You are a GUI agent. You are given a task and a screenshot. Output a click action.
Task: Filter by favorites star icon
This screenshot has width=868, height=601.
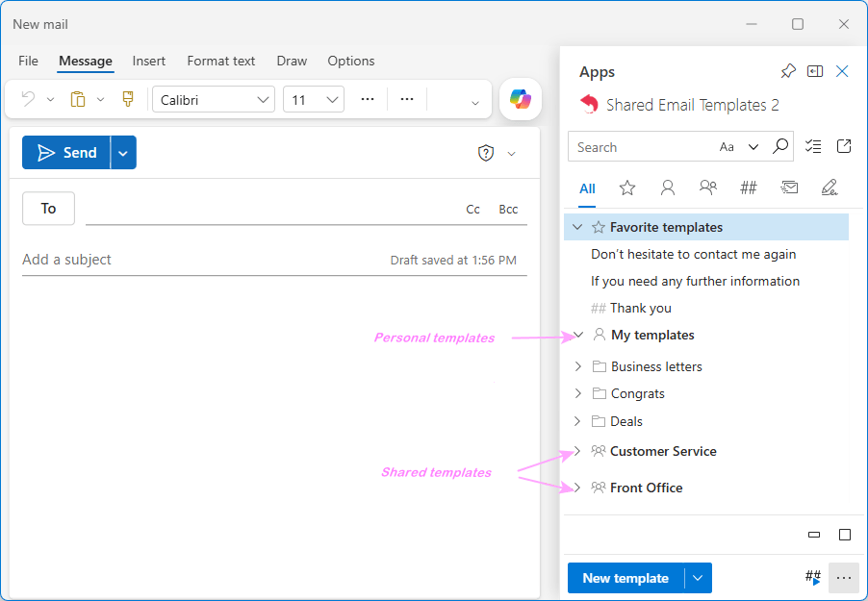coord(627,188)
